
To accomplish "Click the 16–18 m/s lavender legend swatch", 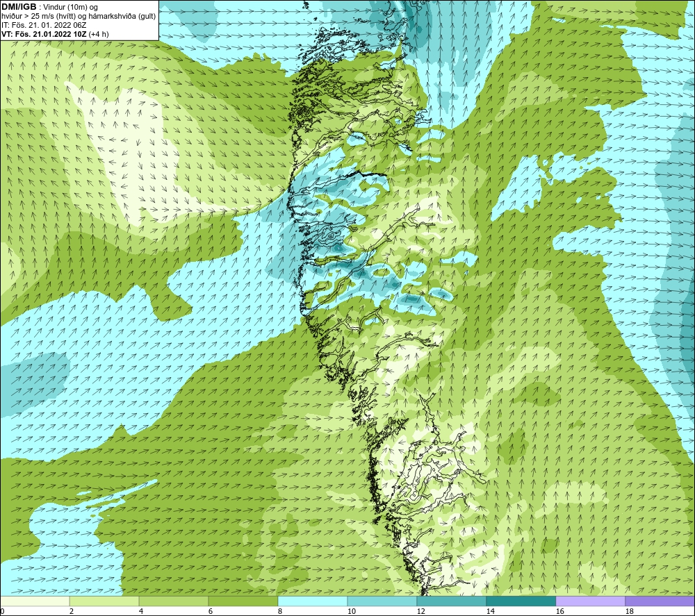I will pos(590,601).
